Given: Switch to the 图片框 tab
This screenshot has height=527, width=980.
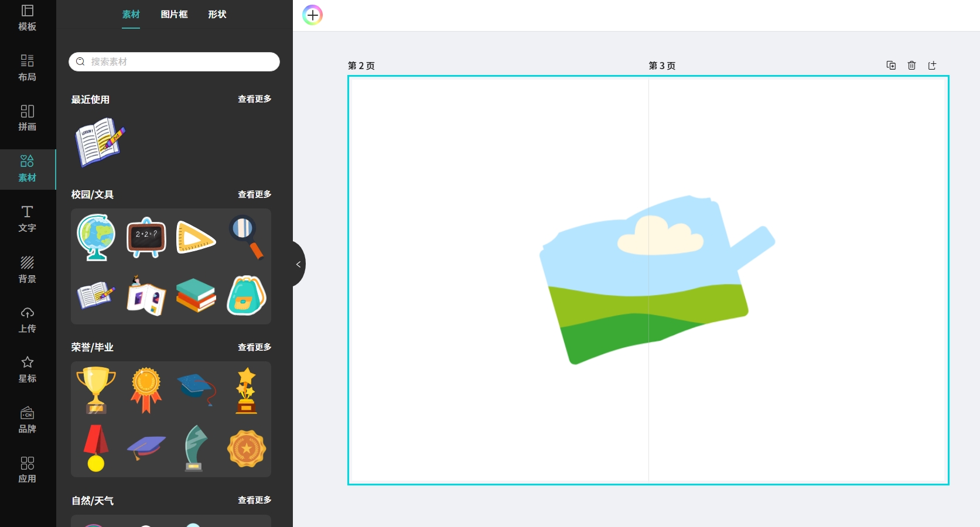Looking at the screenshot, I should click(x=174, y=15).
